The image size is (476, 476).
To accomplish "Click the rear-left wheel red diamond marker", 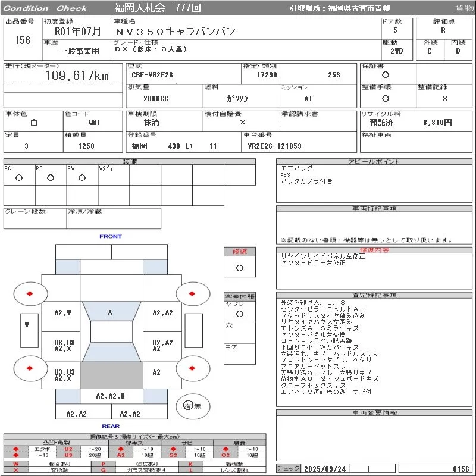I will 29,369.
